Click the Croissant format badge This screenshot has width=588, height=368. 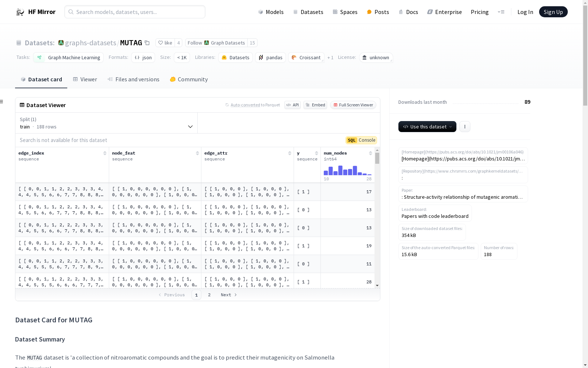click(x=306, y=57)
